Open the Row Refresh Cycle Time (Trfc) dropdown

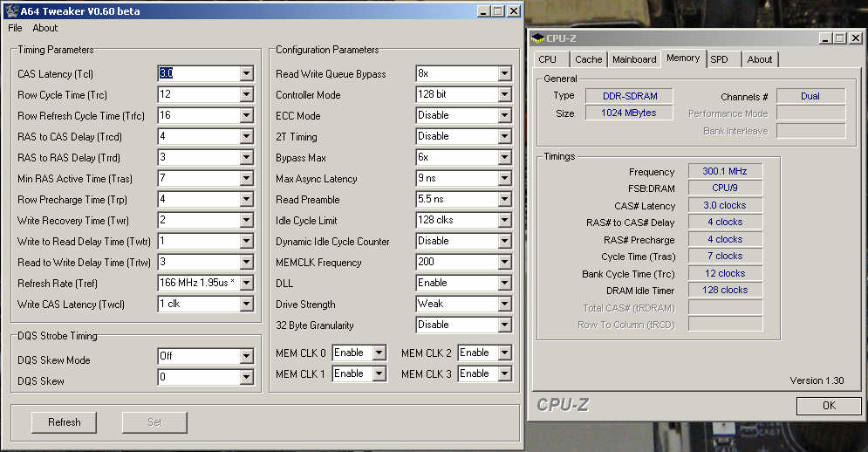(247, 116)
